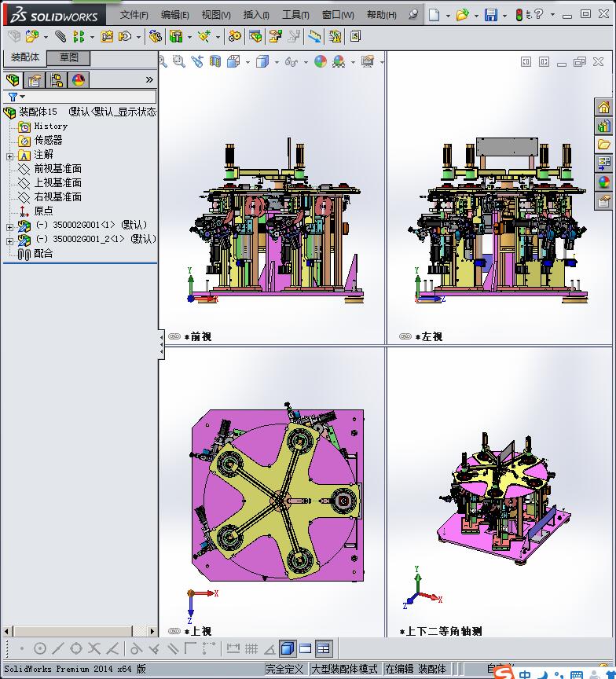Image resolution: width=616 pixels, height=679 pixels.
Task: Open the 文件(F) menu
Action: [x=134, y=15]
